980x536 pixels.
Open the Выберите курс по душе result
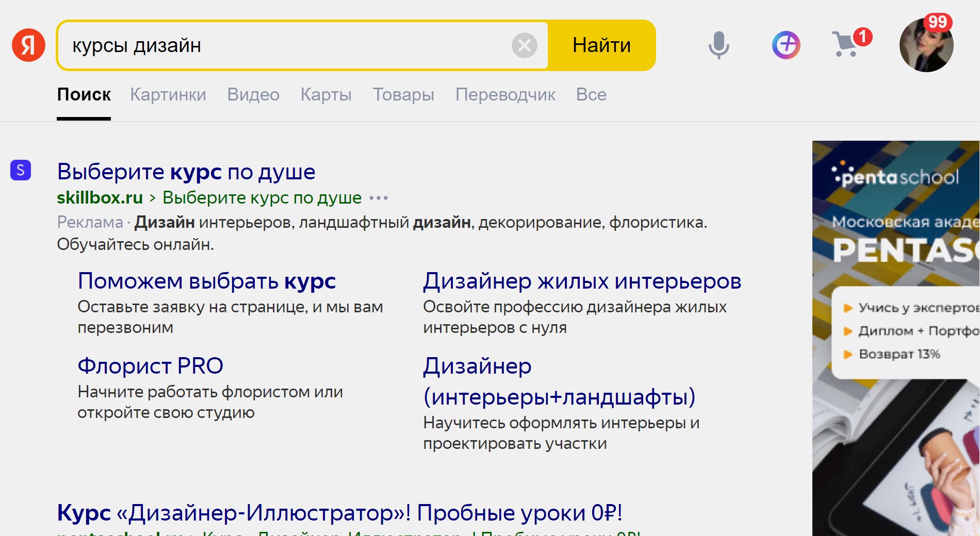(x=186, y=172)
